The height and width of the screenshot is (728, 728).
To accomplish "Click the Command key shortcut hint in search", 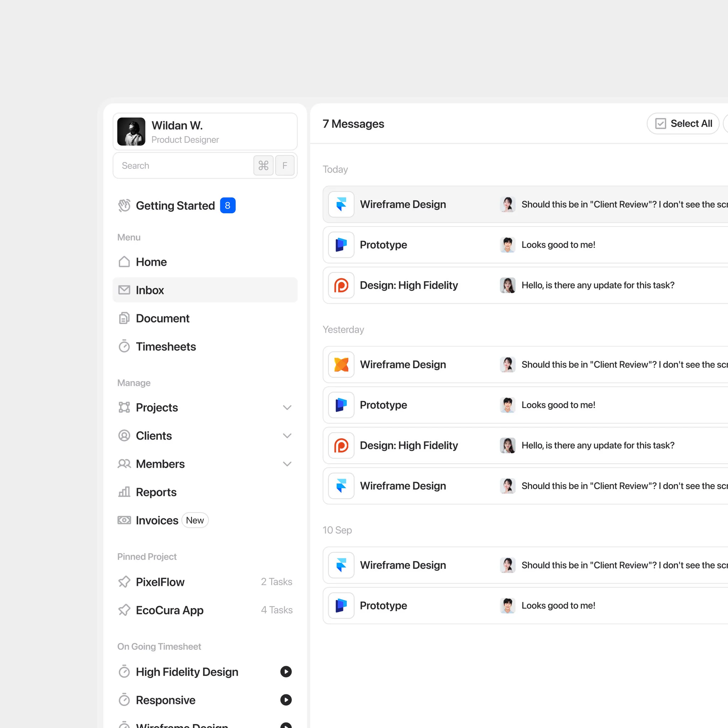I will (x=263, y=165).
